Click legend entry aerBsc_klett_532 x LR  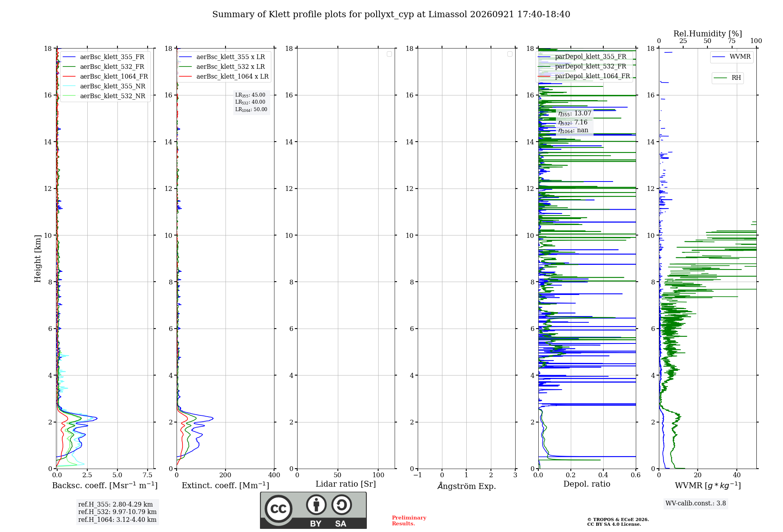pyautogui.click(x=222, y=66)
